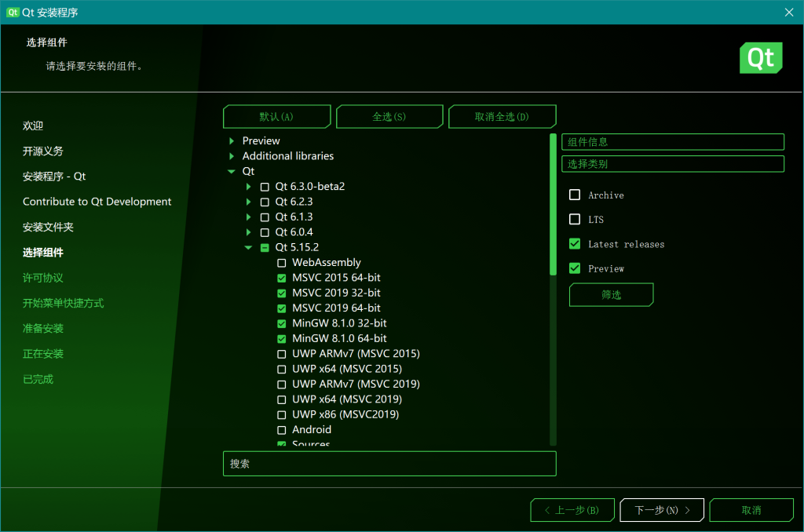Viewport: 804px width, 532px height.
Task: Go back with 上一步(B)
Action: pyautogui.click(x=572, y=510)
